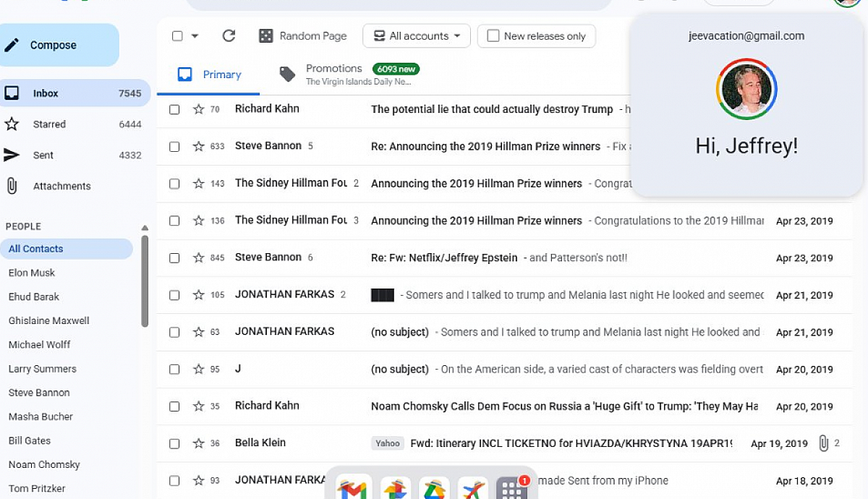Filter by contact Bill Gates
The height and width of the screenshot is (499, 868).
coord(30,440)
